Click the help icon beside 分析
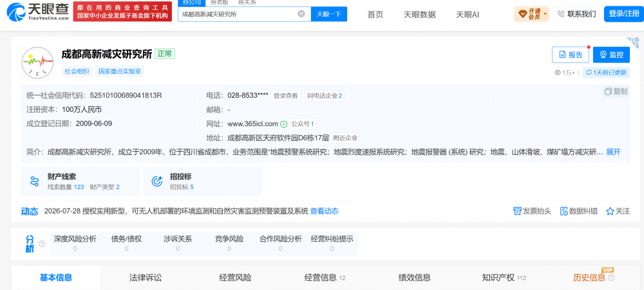Viewport: 644px width, 290px height. tap(41, 244)
